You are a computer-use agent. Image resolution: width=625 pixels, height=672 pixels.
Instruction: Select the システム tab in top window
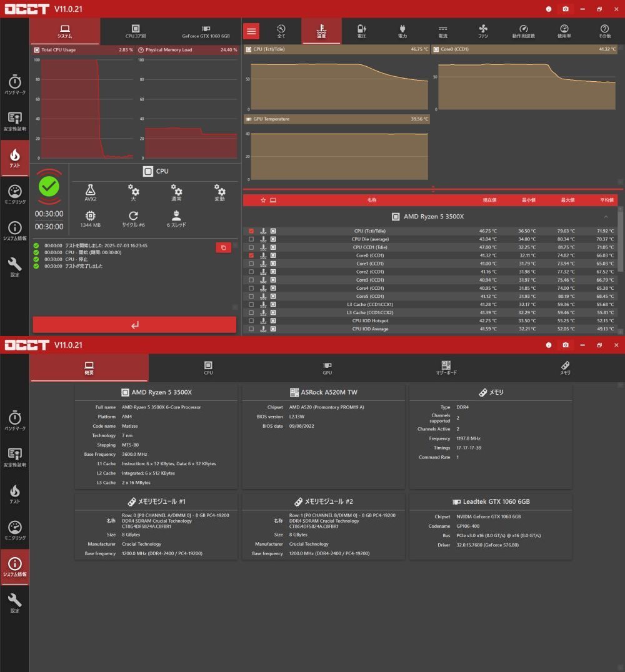point(65,31)
